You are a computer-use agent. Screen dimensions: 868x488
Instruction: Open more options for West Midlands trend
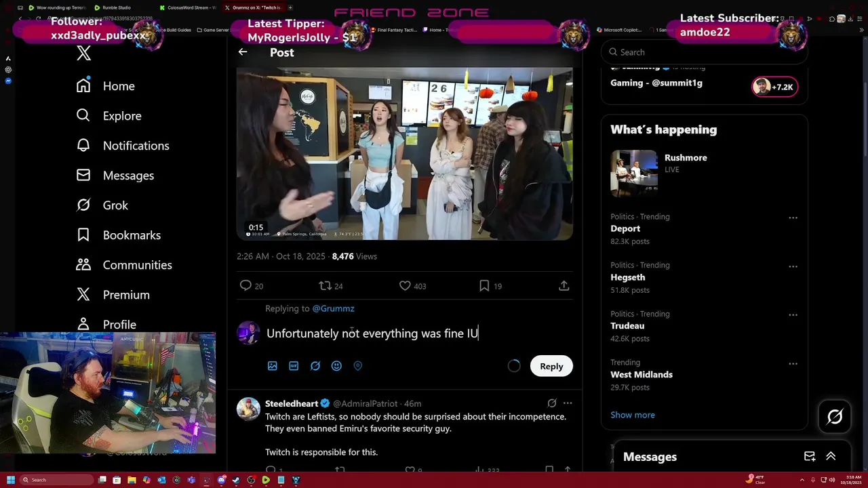click(x=793, y=364)
